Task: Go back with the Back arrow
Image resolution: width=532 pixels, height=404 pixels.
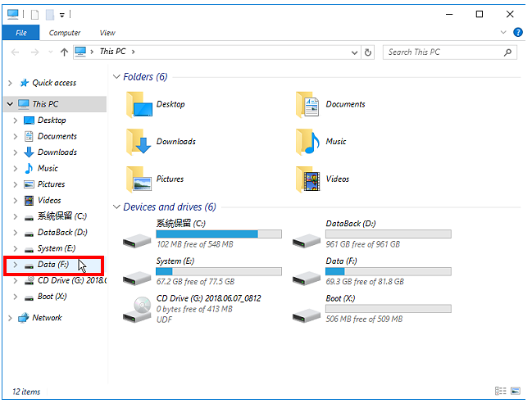Action: pos(15,52)
